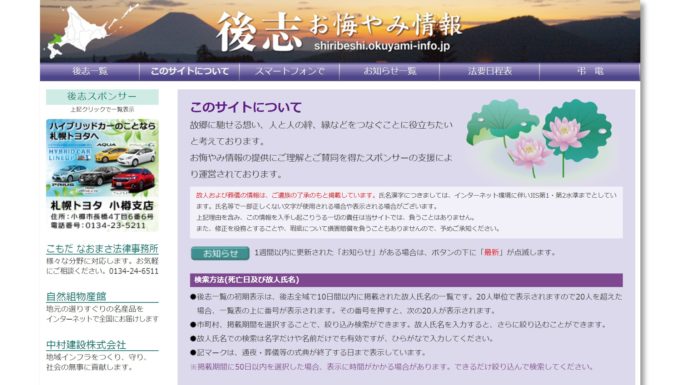The width and height of the screenshot is (680, 385).
Task: Click the 様々な分野に対応します description text
Action: point(102,266)
